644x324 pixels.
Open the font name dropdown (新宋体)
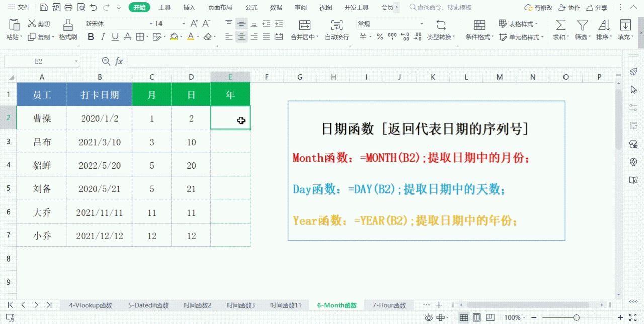coord(151,24)
